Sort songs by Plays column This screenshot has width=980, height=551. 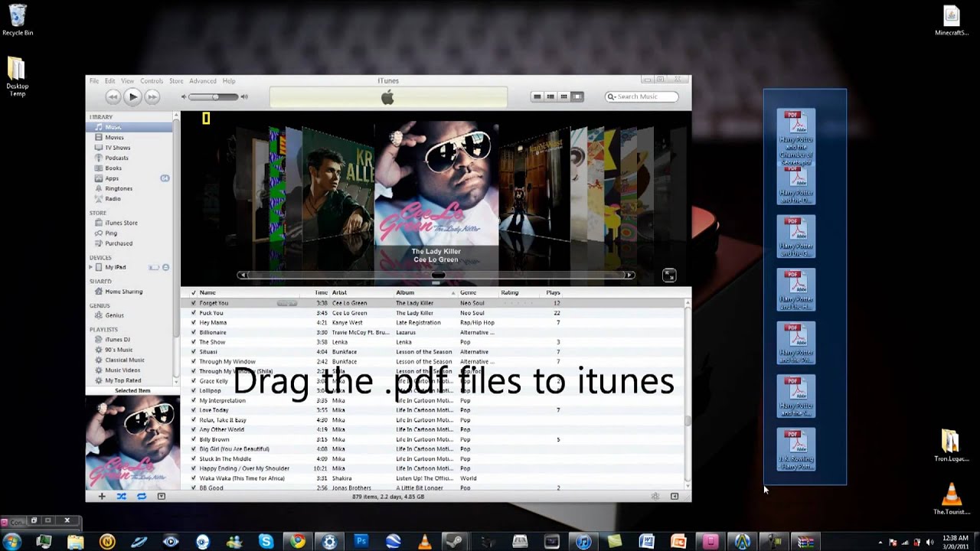point(554,292)
